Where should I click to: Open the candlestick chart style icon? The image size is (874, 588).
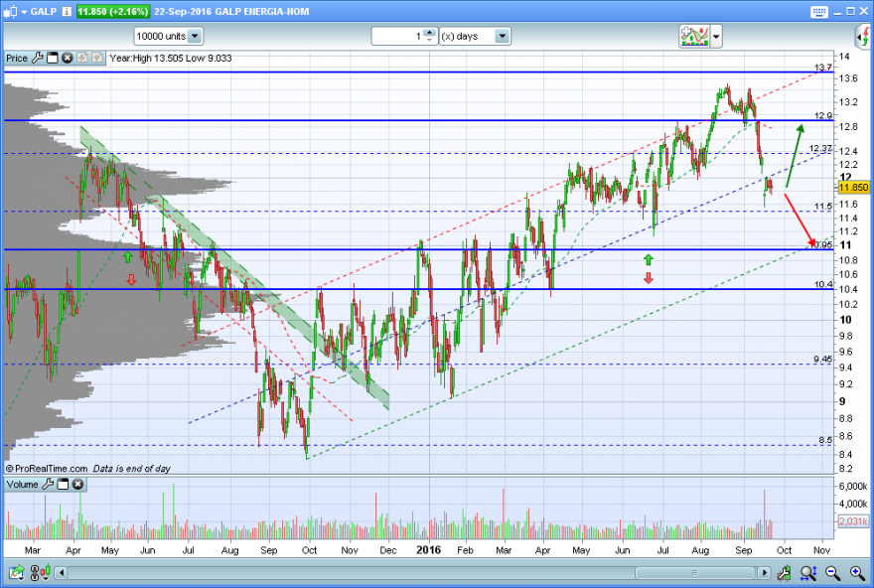click(10, 11)
